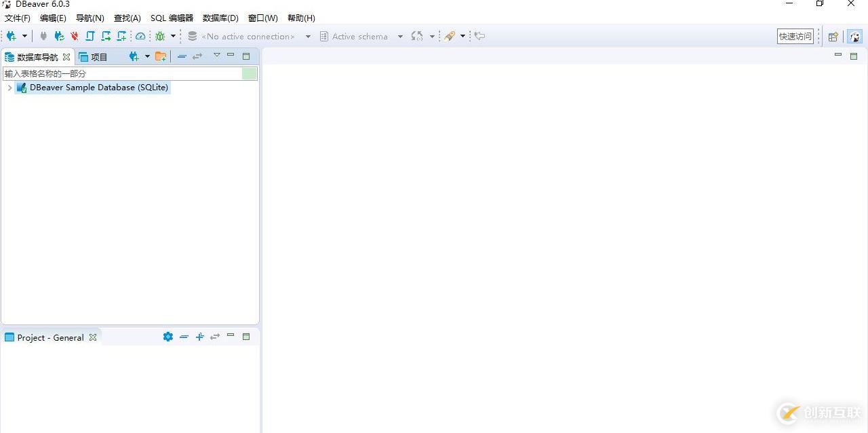Switch to the 项目 tab

[94, 57]
